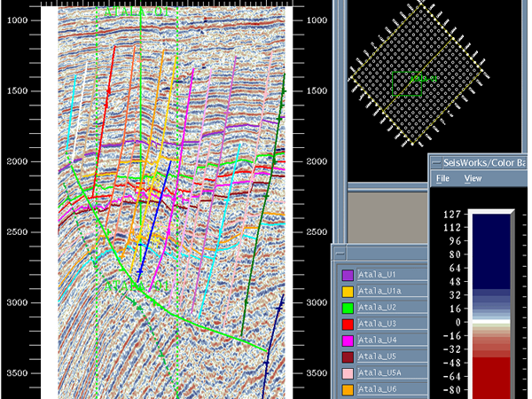Open the Color Bar window menu button
This screenshot has width=532, height=399.
click(x=436, y=162)
